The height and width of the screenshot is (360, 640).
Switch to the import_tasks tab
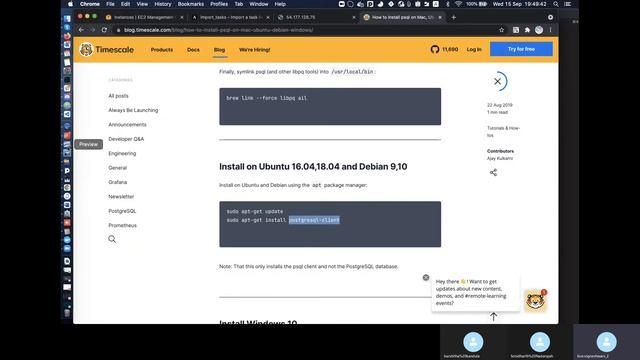coord(230,17)
